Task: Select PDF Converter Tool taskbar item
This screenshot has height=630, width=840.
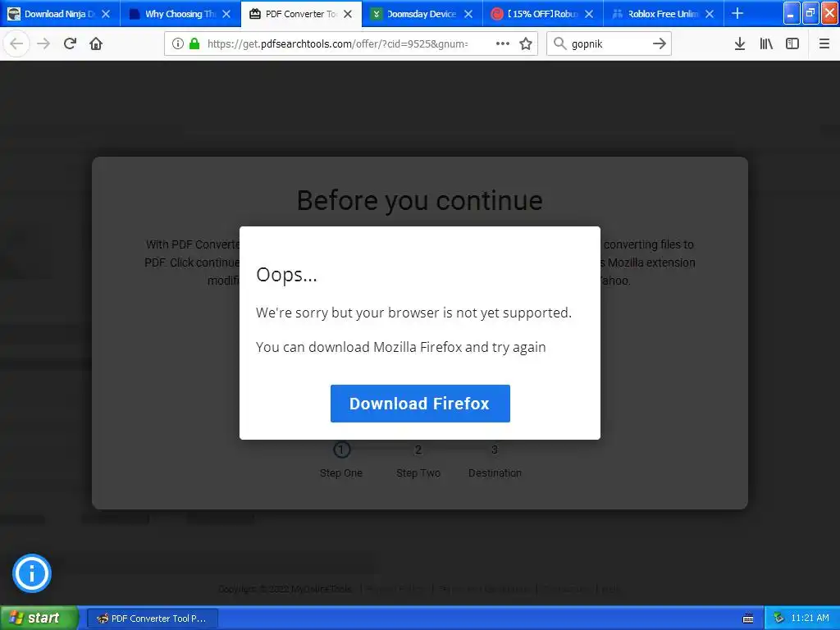Action: click(x=152, y=619)
